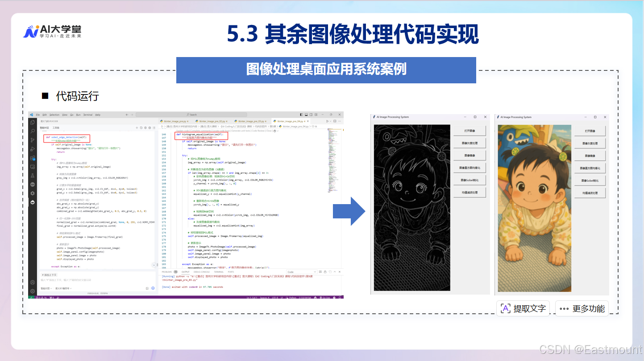Switch to PORTS panel tab
Screen dimensions: 644x361
231,272
